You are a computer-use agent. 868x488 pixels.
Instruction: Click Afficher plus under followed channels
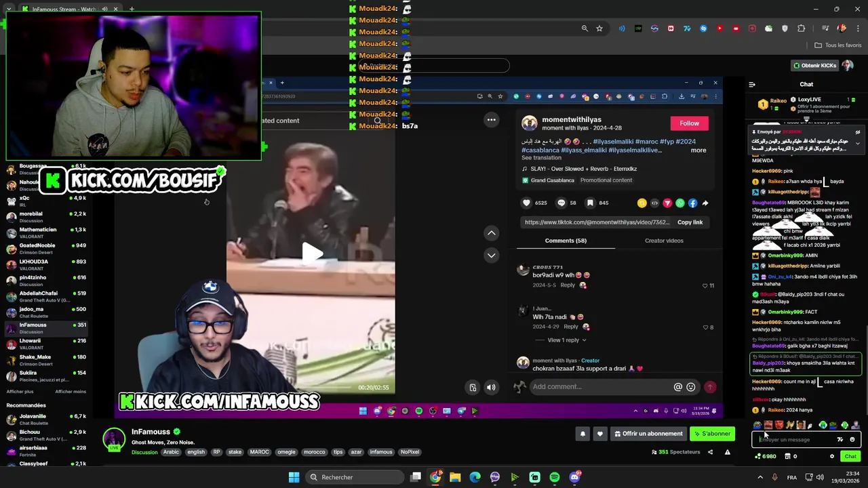[x=20, y=391]
